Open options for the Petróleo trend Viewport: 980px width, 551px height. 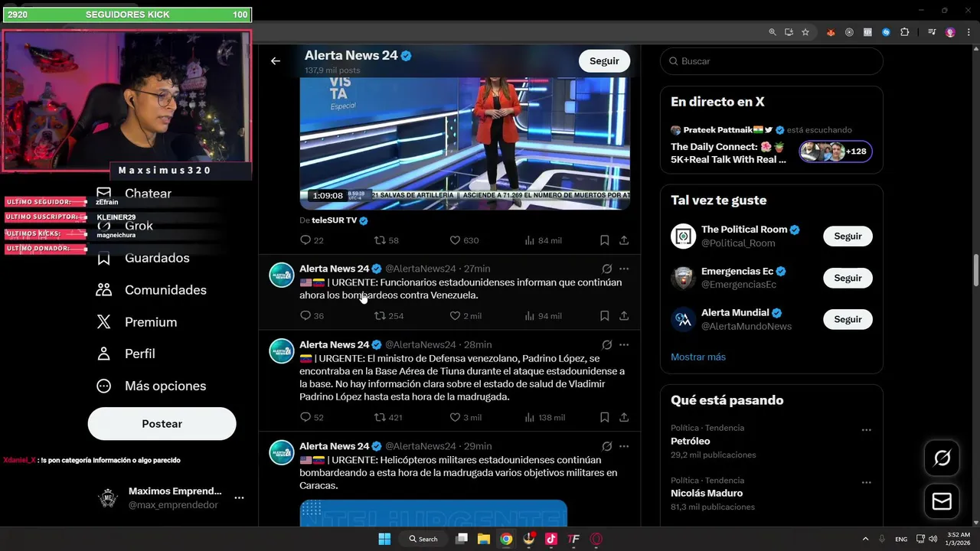pos(866,430)
